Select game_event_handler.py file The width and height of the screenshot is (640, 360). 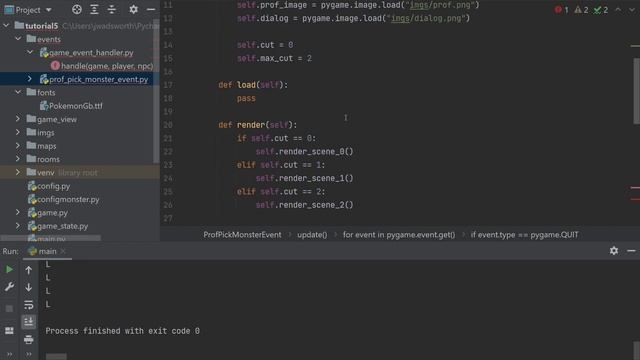pos(87,53)
